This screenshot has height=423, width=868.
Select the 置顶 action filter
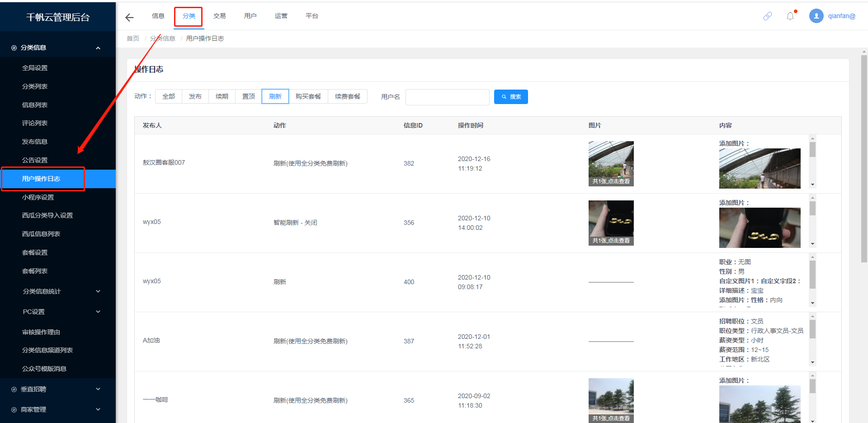pos(249,96)
